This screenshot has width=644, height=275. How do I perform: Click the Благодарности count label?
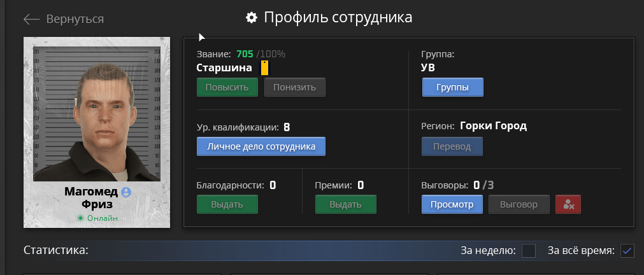point(236,185)
